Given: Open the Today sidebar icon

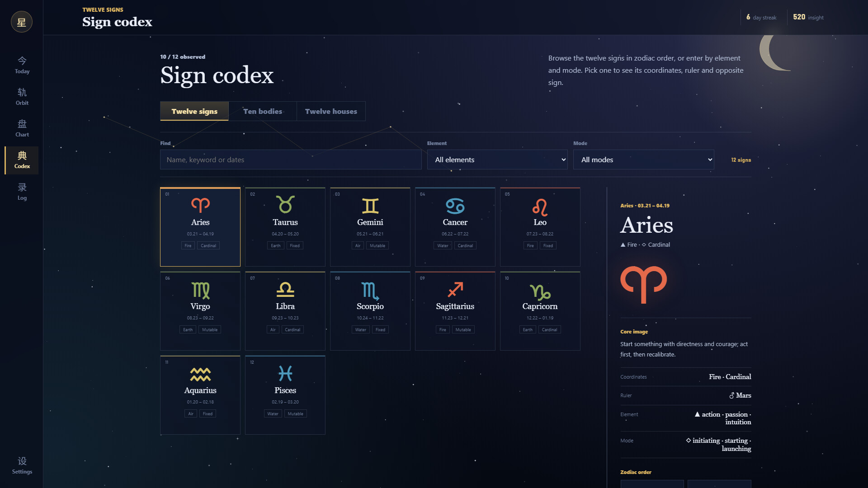Looking at the screenshot, I should (x=22, y=65).
